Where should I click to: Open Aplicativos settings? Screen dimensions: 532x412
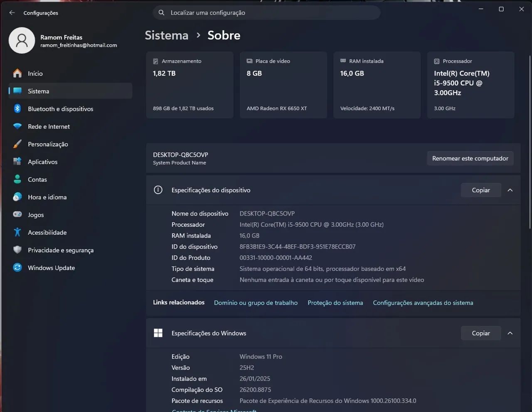(x=70, y=162)
